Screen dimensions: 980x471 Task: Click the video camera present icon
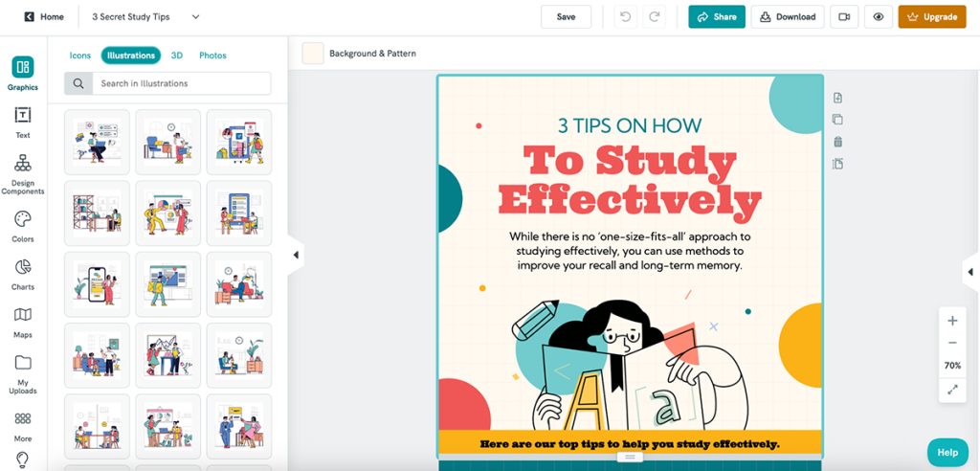click(844, 17)
